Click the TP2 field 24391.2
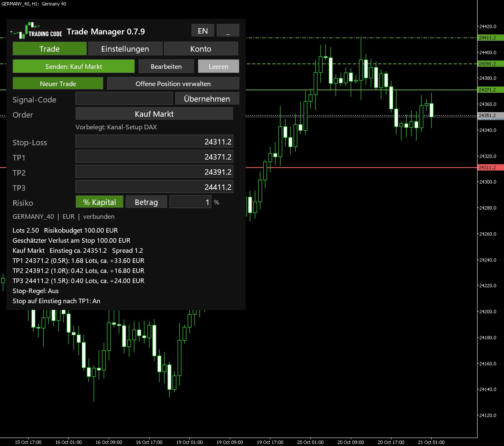 tap(154, 172)
